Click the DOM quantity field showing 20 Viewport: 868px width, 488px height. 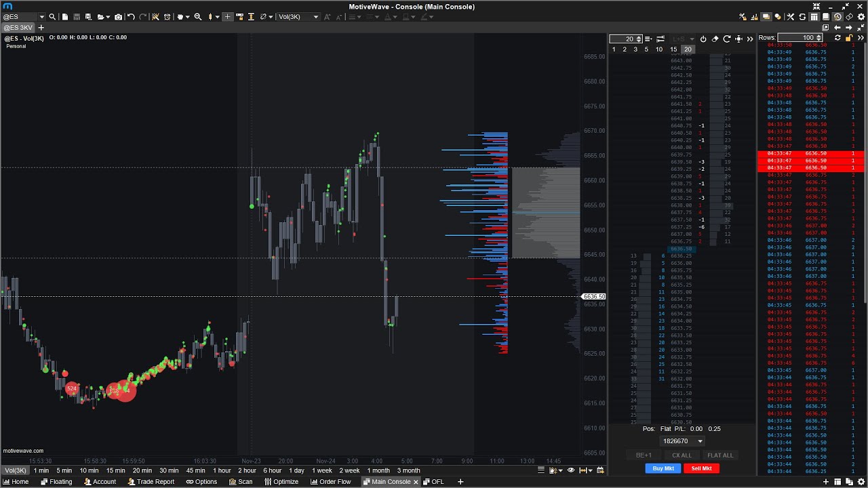click(625, 39)
